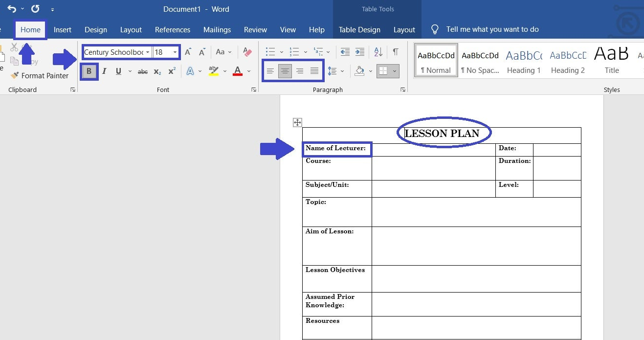Apply subscript formatting
Screen dimensions: 644x340
pos(157,71)
